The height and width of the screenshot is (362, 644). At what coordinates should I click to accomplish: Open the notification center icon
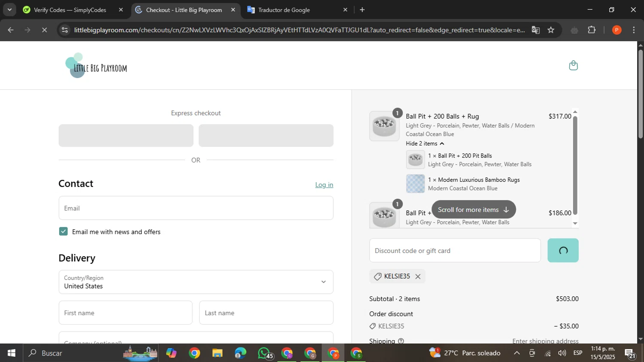pos(630,353)
